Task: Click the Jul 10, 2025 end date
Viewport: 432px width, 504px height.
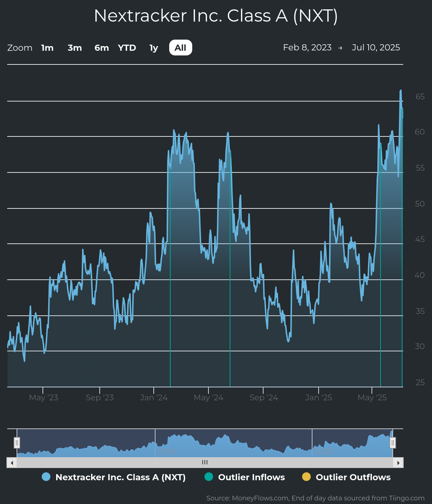Action: coord(376,48)
